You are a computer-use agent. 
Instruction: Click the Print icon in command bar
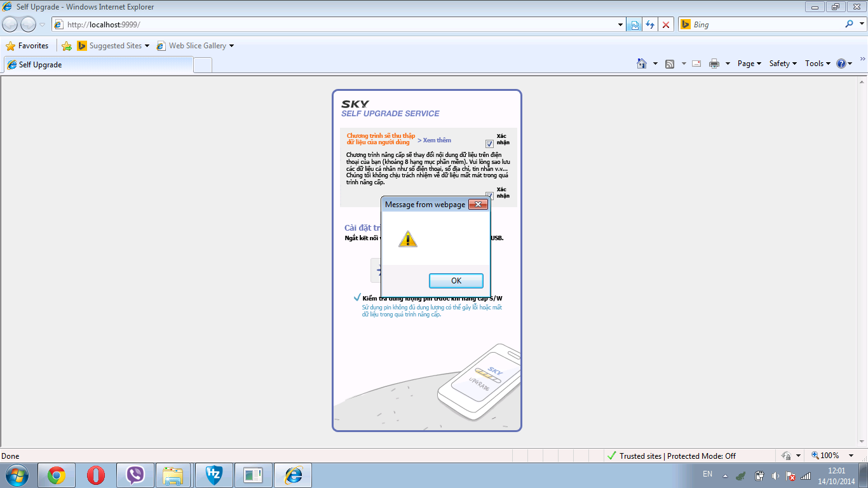point(714,64)
